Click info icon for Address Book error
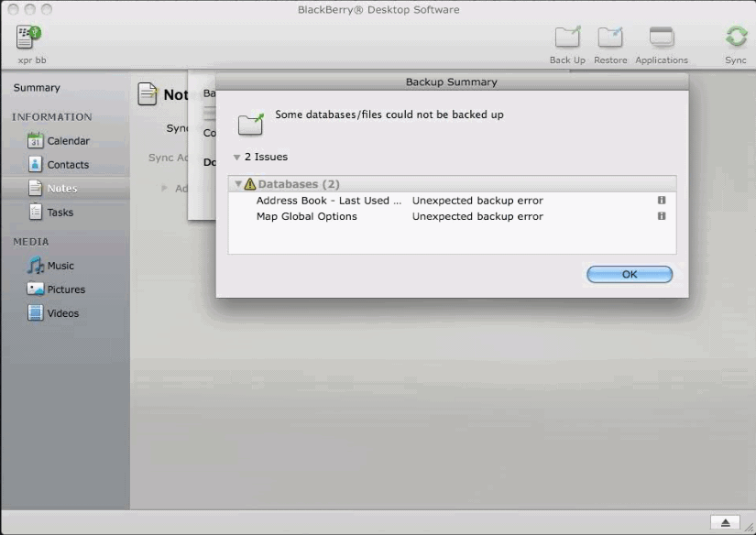Viewport: 756px width, 535px height. [662, 201]
